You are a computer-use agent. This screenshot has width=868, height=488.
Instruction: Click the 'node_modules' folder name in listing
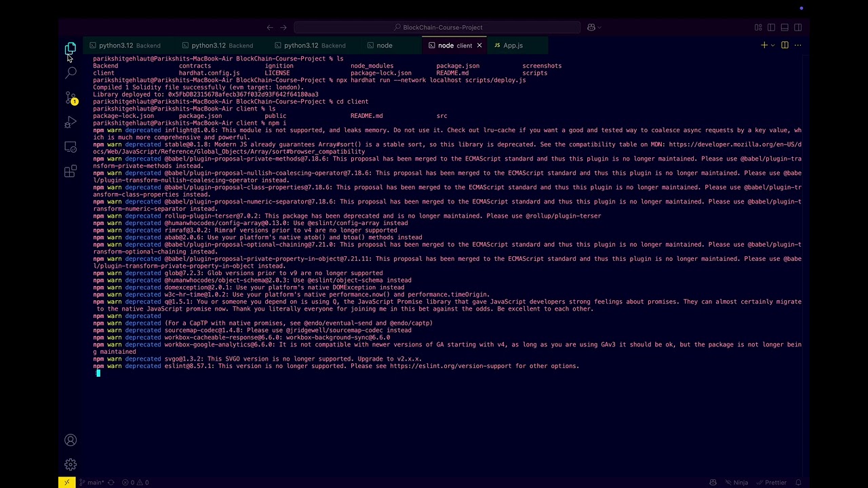372,66
